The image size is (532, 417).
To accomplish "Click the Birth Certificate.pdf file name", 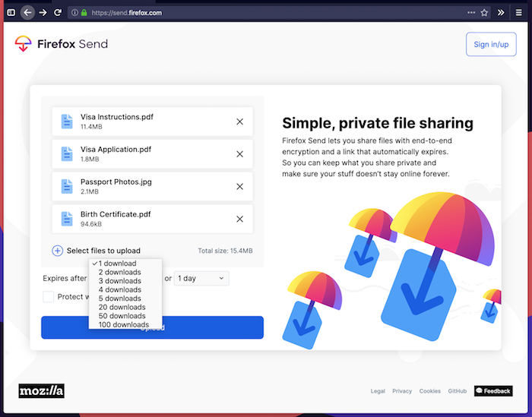I will [116, 214].
